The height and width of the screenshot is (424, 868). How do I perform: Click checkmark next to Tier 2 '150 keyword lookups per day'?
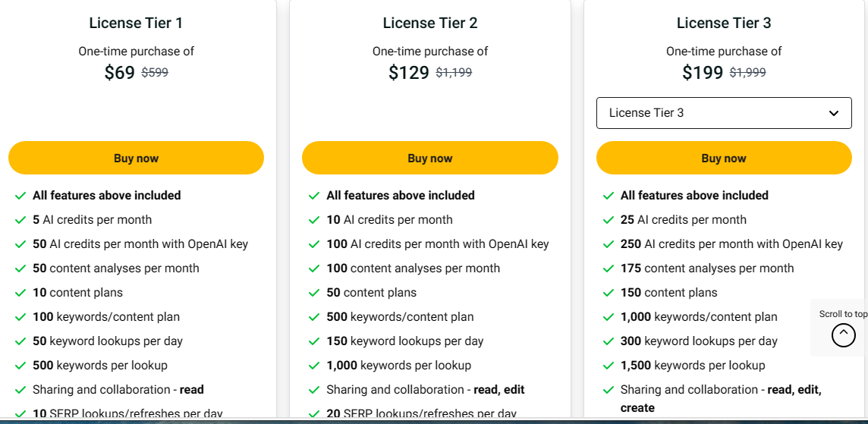coord(314,341)
